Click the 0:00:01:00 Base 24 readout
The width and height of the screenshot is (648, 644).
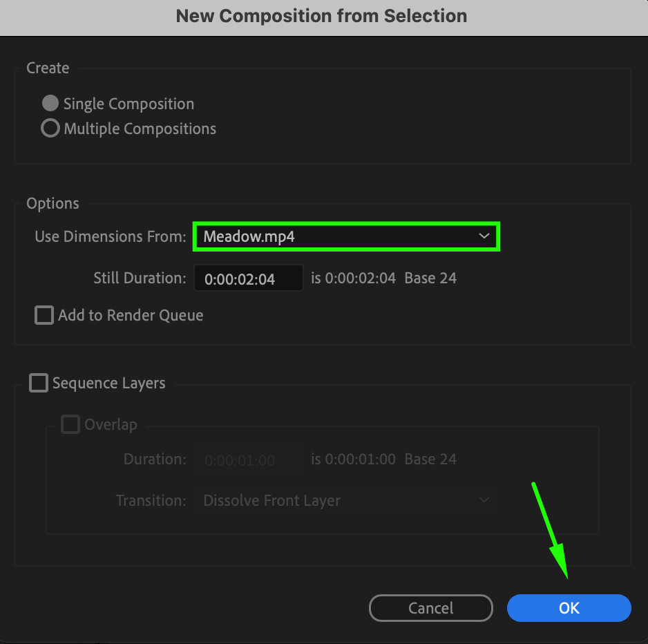click(383, 460)
